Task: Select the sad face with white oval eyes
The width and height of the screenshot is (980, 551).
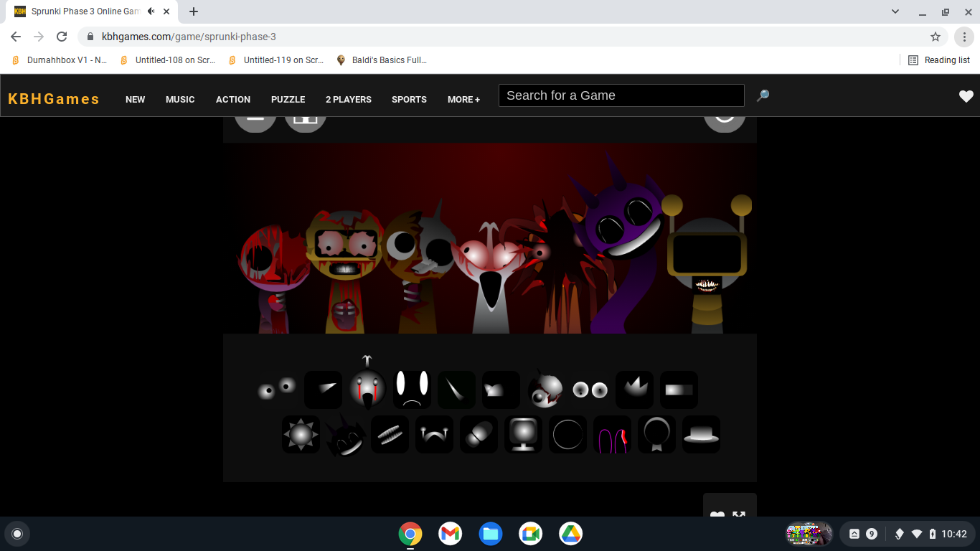Action: 412,390
